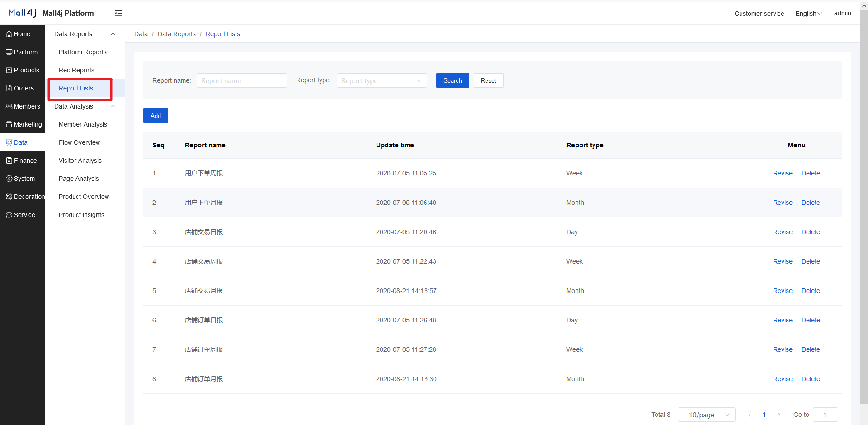The image size is (868, 425).
Task: Open Product Overview menu item
Action: [84, 197]
